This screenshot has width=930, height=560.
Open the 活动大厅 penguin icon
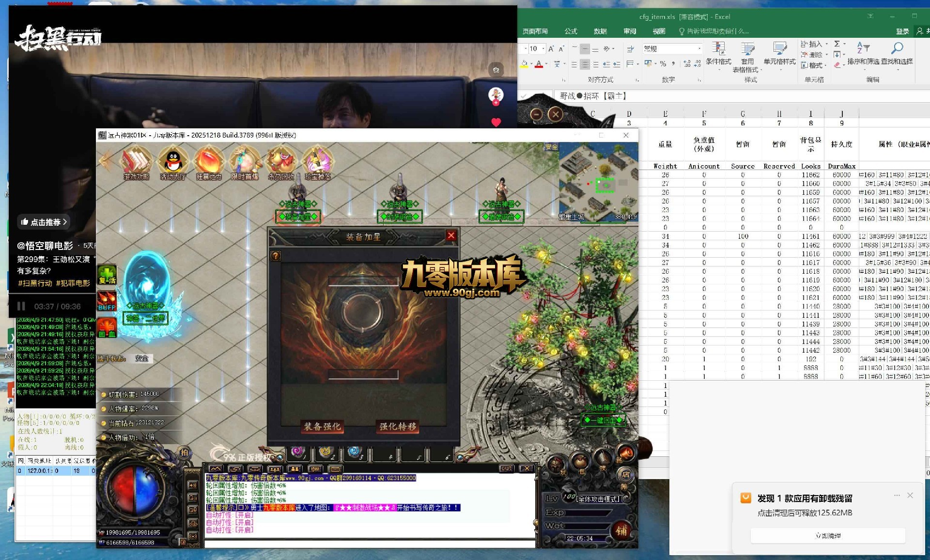[x=172, y=163]
